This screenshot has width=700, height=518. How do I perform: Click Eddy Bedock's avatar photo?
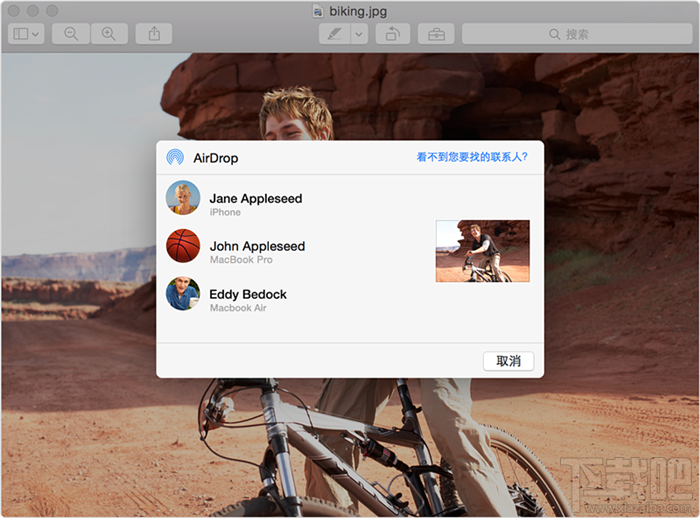pos(183,293)
